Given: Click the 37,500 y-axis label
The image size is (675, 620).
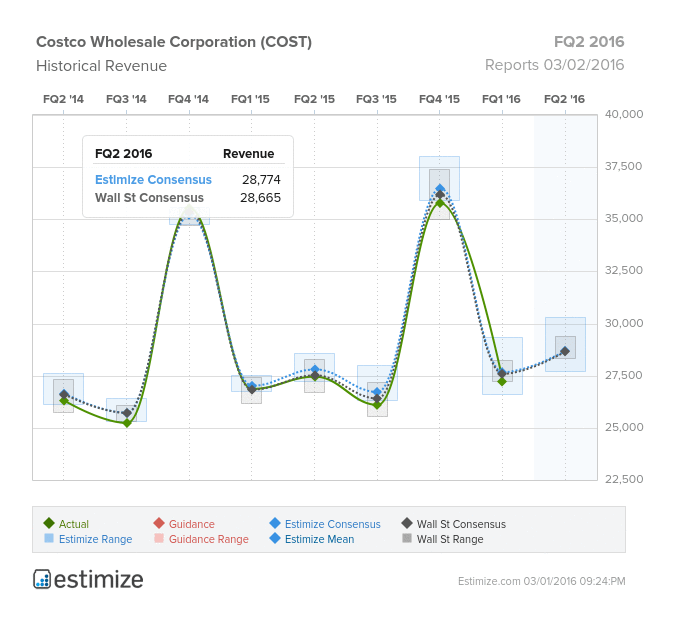Looking at the screenshot, I should click(624, 166).
